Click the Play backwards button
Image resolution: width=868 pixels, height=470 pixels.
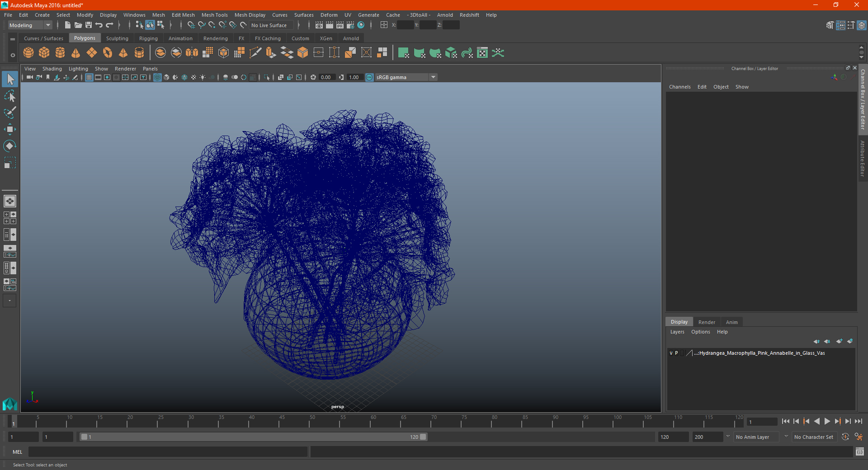pos(816,421)
